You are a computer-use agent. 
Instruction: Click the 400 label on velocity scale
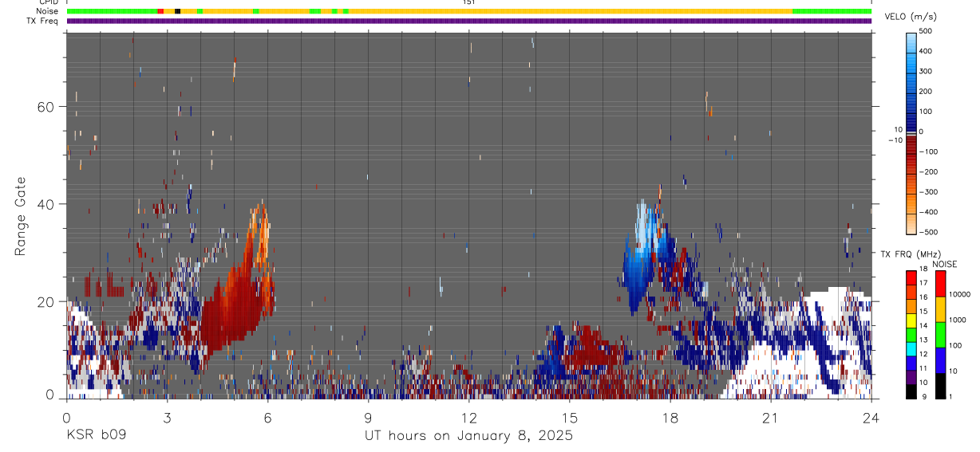click(926, 51)
